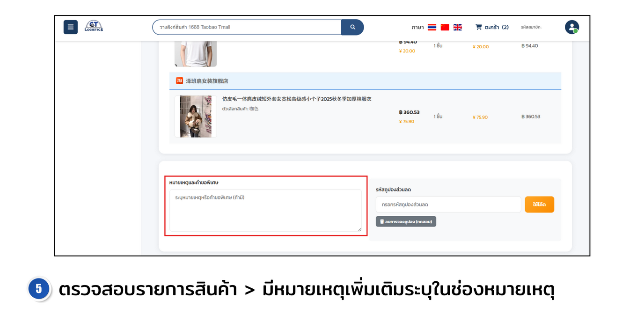The height and width of the screenshot is (322, 644).
Task: Focus the กรอกรหัสคูปองส่วนลด coupon field
Action: [x=448, y=205]
